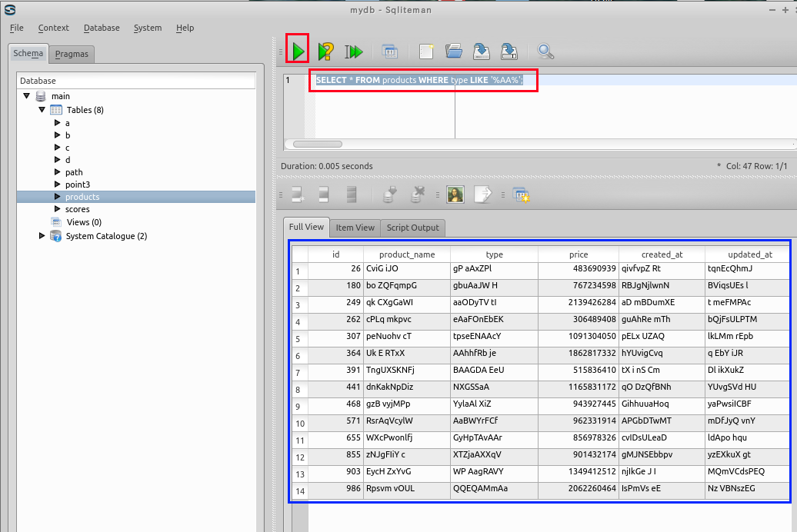Select result row header 7
The width and height of the screenshot is (797, 532).
pyautogui.click(x=300, y=372)
